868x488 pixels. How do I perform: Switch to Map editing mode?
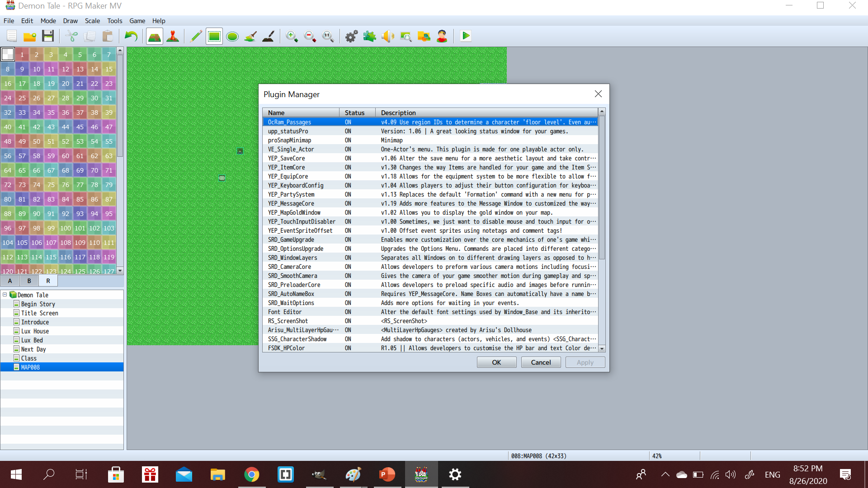tap(155, 36)
